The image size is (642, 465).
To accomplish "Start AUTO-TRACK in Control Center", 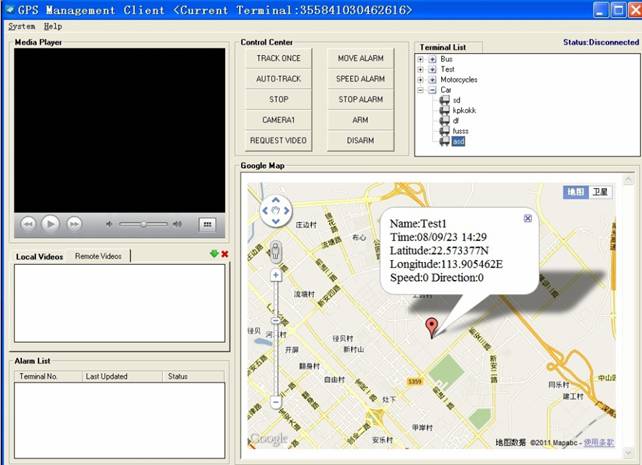I will pyautogui.click(x=278, y=79).
